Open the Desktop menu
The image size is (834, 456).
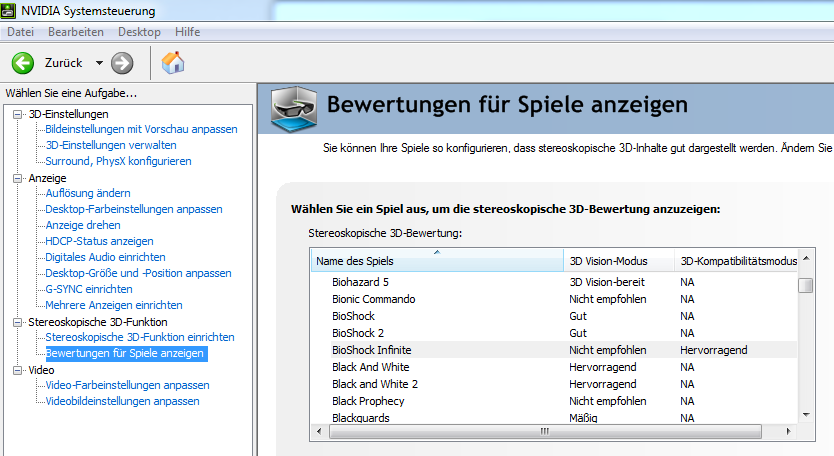tap(139, 32)
